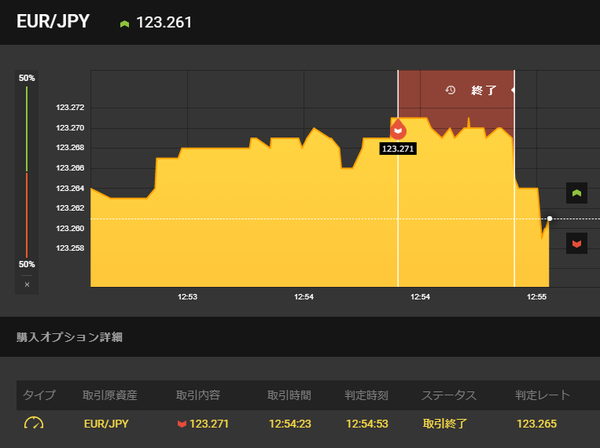600x448 pixels.
Task: Click the EUR/JPY title heading
Action: 53,21
